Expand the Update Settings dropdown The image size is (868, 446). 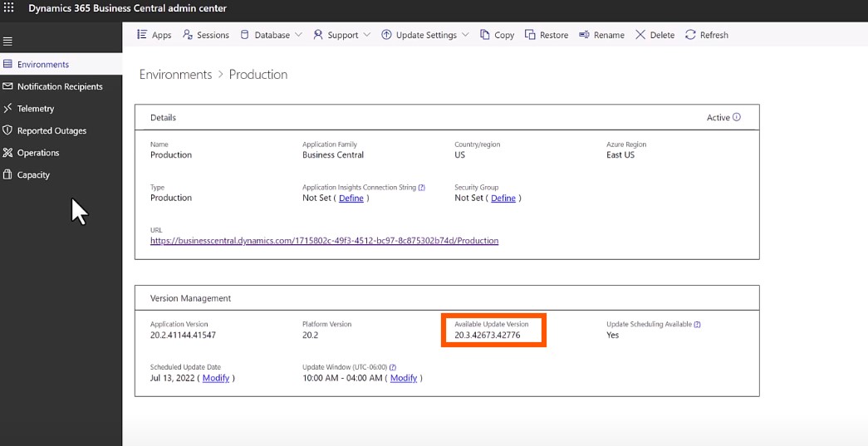point(425,35)
